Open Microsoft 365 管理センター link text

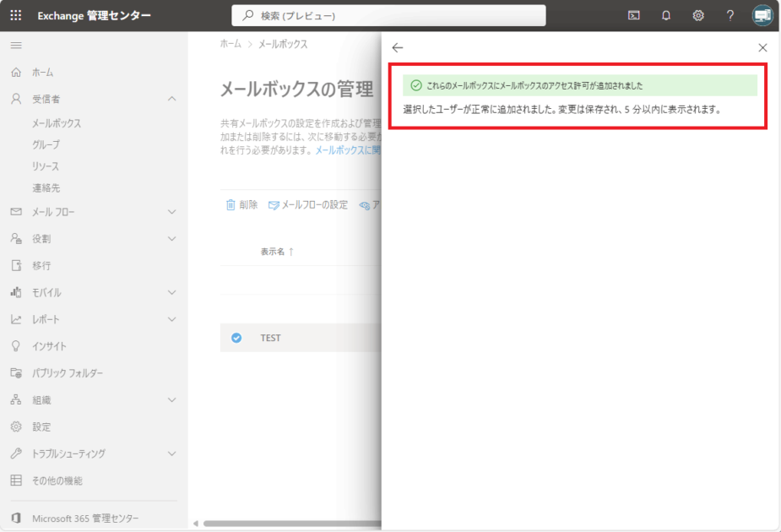click(x=85, y=518)
